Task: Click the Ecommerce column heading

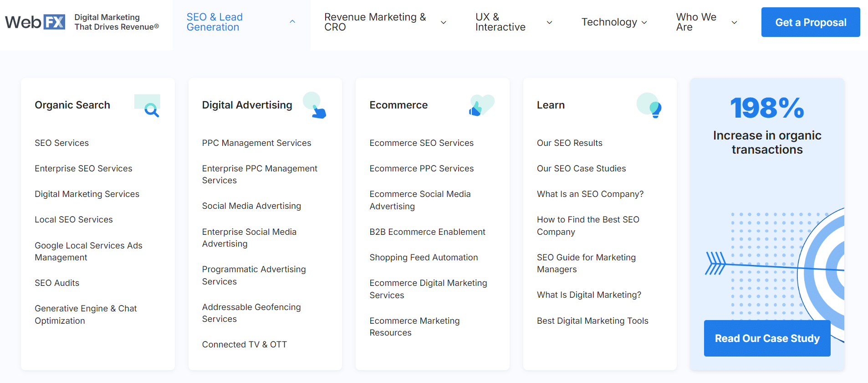Action: [398, 105]
